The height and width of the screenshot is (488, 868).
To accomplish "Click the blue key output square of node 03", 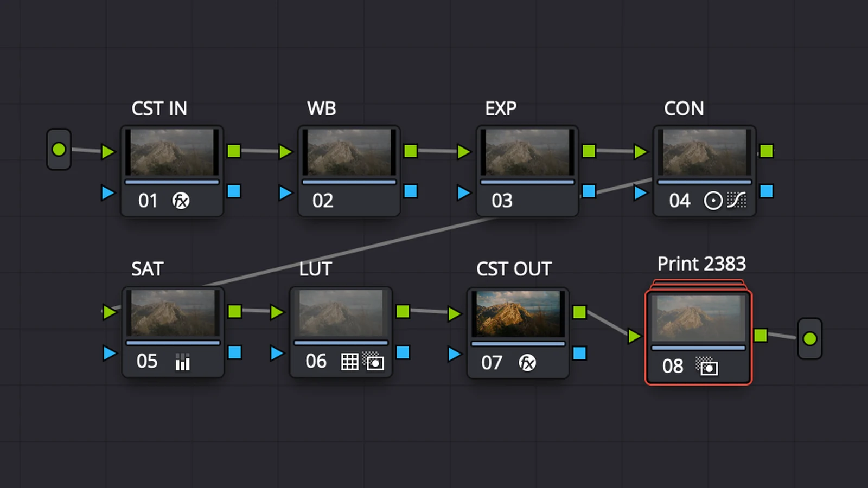I will click(x=589, y=191).
